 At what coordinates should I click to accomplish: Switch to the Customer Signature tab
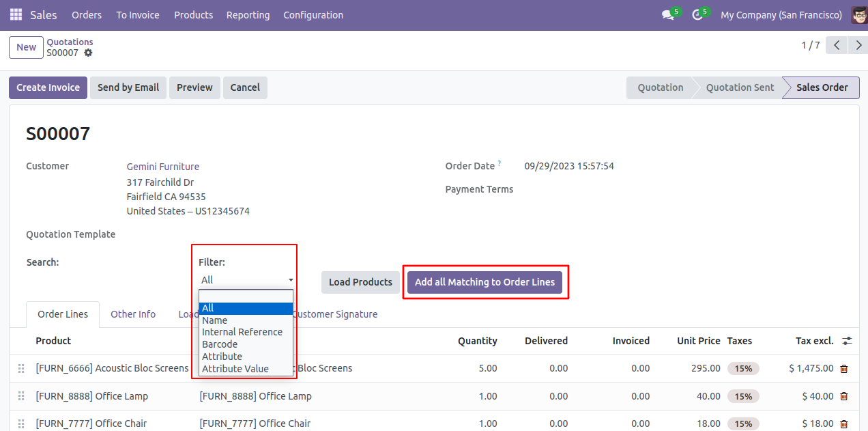pos(335,314)
